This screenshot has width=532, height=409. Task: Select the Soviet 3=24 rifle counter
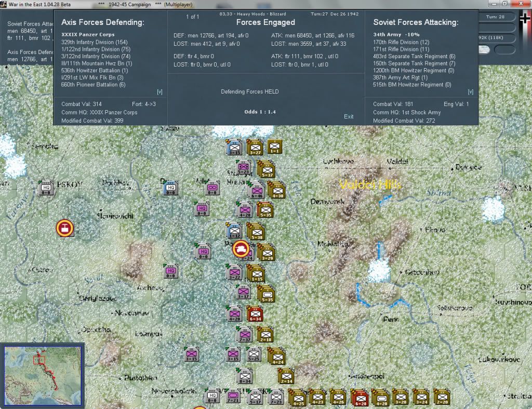click(x=421, y=397)
